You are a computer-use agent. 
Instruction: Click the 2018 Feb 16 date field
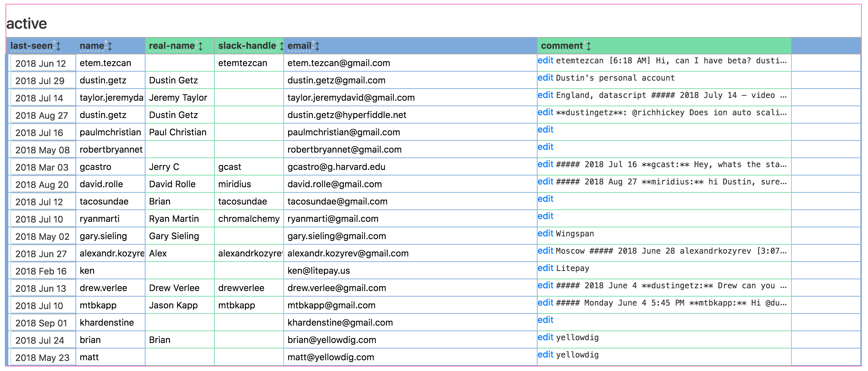coord(43,271)
